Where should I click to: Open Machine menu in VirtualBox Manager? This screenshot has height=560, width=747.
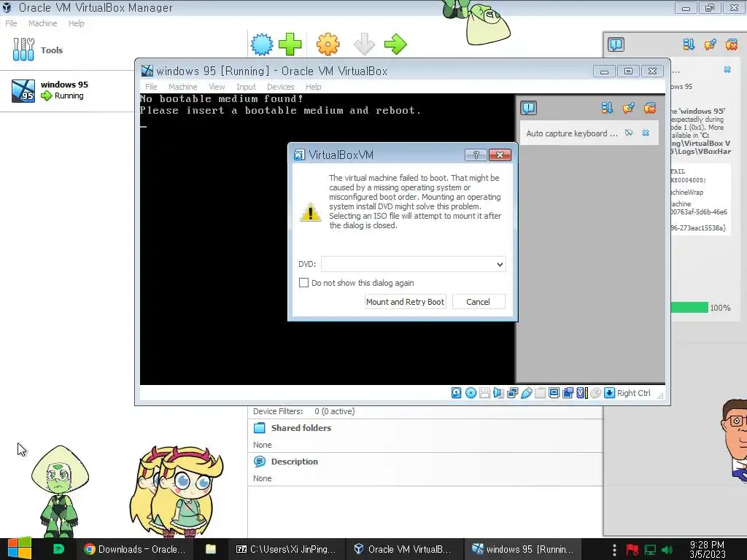click(x=42, y=23)
